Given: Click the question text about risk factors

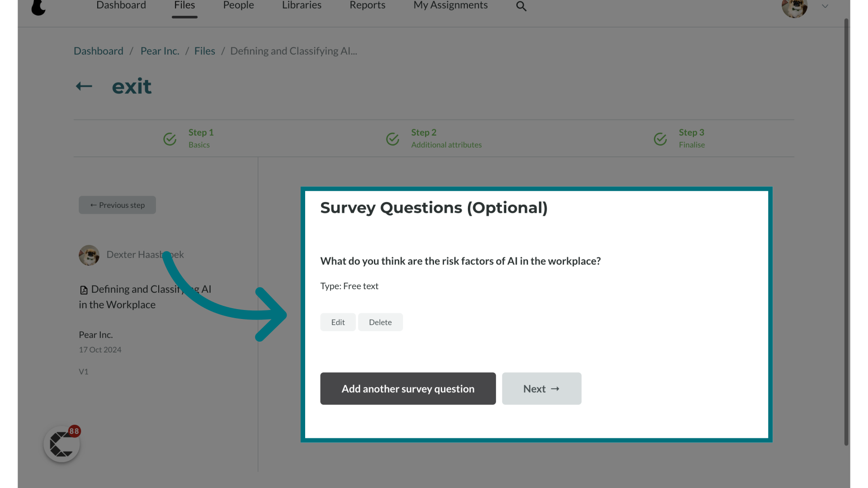Looking at the screenshot, I should [461, 261].
